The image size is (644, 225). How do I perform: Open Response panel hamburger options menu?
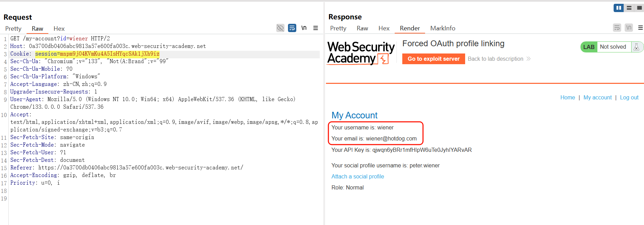point(640,28)
